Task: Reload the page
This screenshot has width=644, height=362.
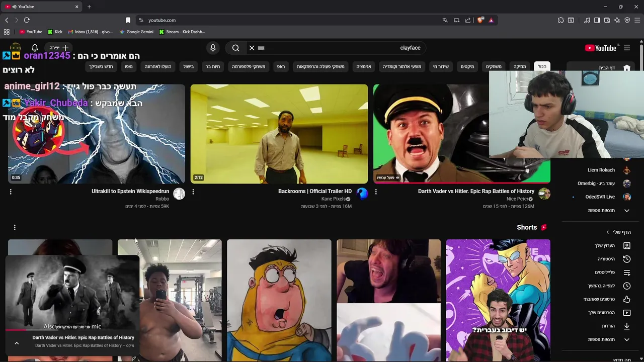Action: coord(27,20)
